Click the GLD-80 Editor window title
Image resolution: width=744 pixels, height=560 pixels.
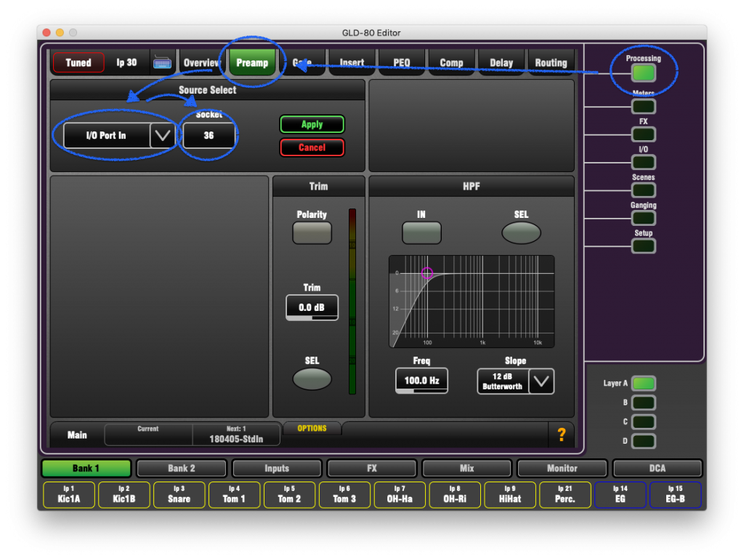(371, 33)
